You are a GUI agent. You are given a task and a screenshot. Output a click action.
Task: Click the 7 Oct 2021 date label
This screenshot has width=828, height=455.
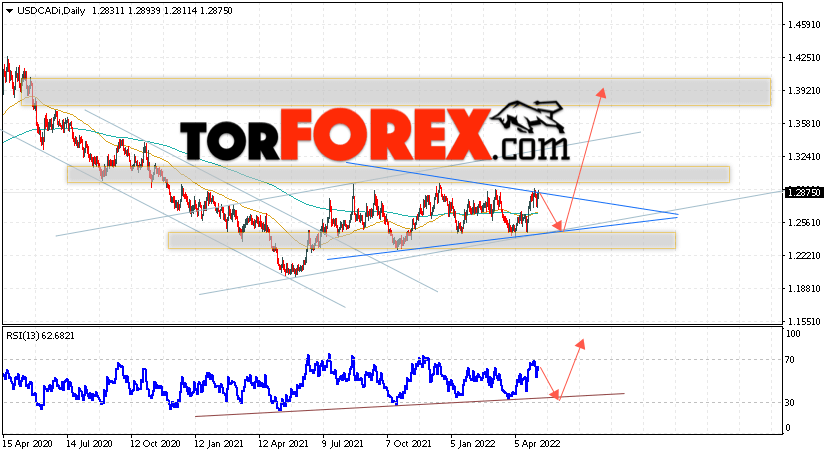pos(408,444)
